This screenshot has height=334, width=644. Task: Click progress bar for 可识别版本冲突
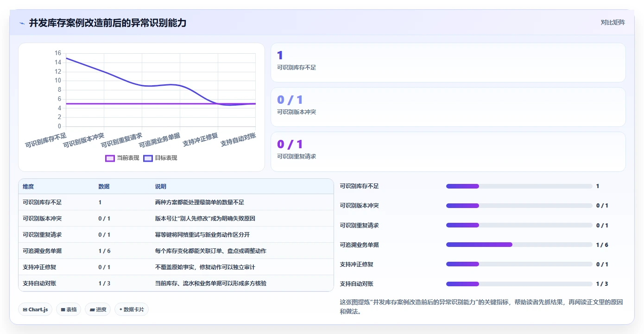coord(519,206)
